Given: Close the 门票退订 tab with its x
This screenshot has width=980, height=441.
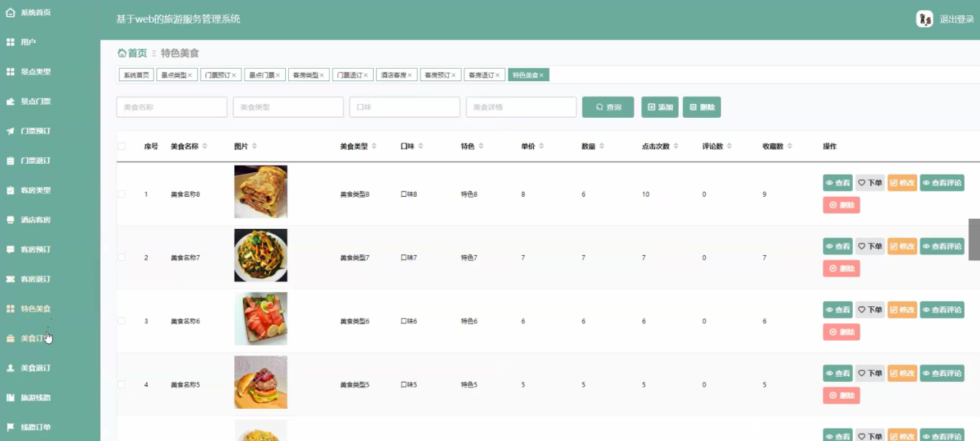Looking at the screenshot, I should [x=366, y=75].
